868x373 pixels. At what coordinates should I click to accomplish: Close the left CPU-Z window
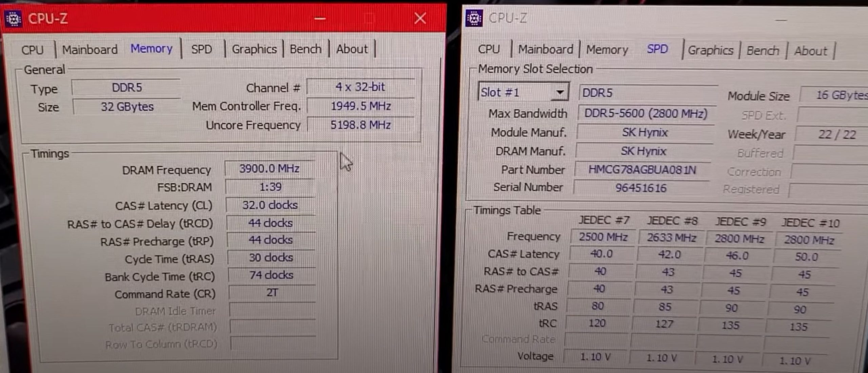pos(420,18)
